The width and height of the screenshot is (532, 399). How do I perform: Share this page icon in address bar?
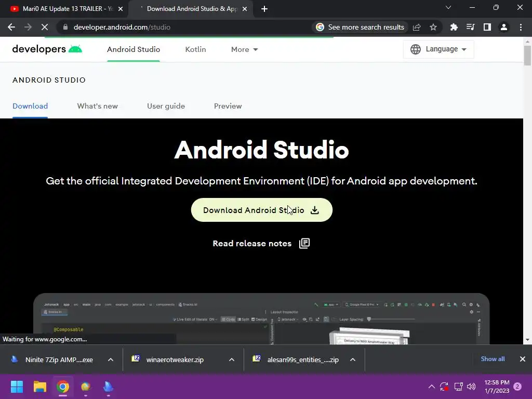[417, 27]
